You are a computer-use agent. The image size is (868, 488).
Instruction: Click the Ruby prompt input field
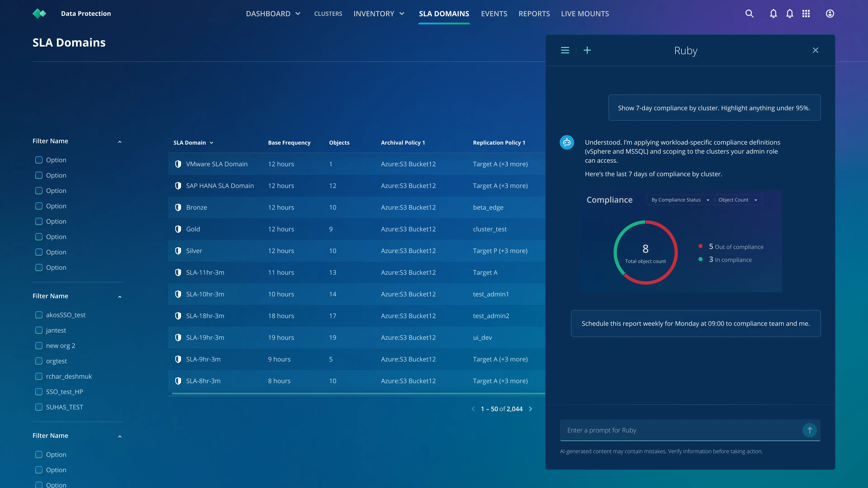point(681,430)
